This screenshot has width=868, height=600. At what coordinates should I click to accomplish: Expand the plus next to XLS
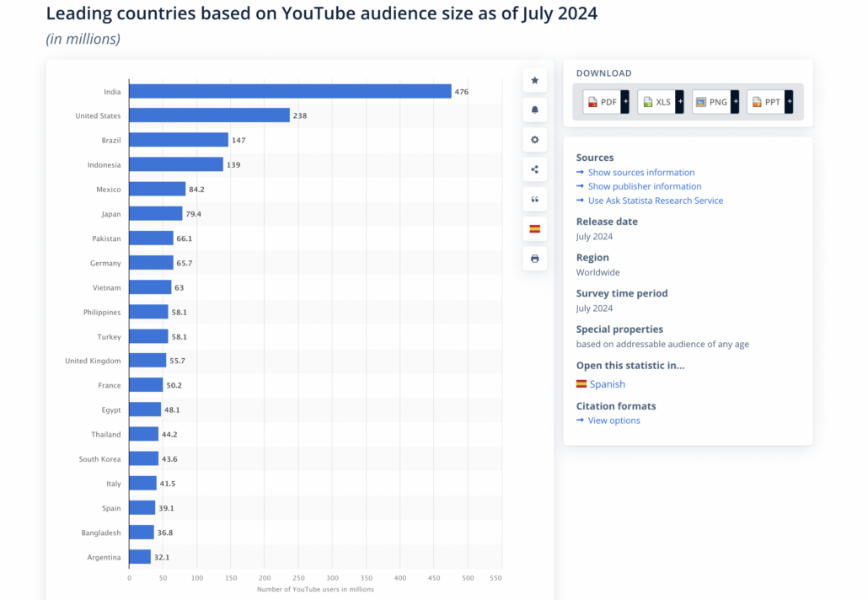(x=680, y=102)
